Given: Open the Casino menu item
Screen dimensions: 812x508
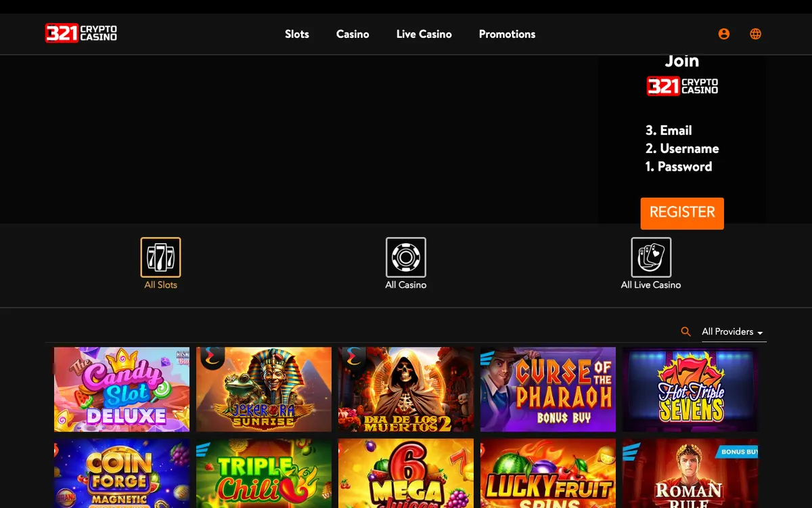Looking at the screenshot, I should (x=353, y=34).
